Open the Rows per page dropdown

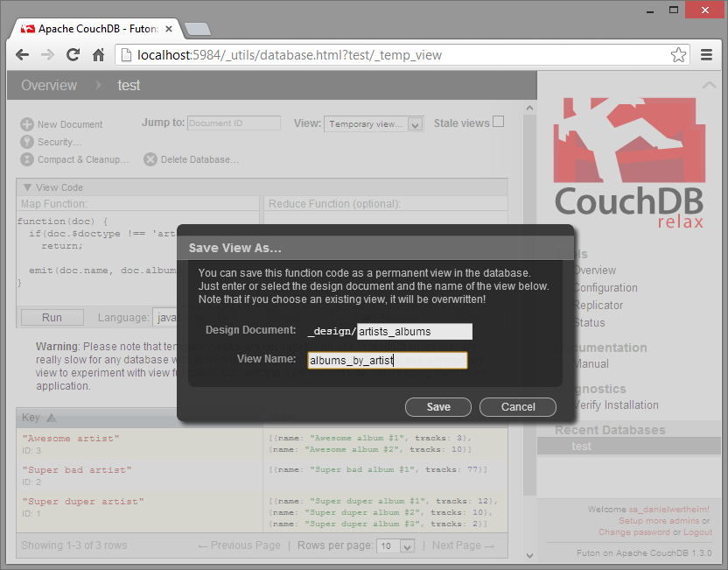coord(395,545)
